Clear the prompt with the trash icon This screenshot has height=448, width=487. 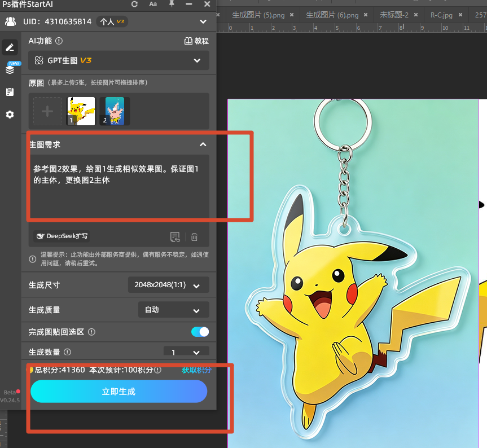pyautogui.click(x=195, y=237)
